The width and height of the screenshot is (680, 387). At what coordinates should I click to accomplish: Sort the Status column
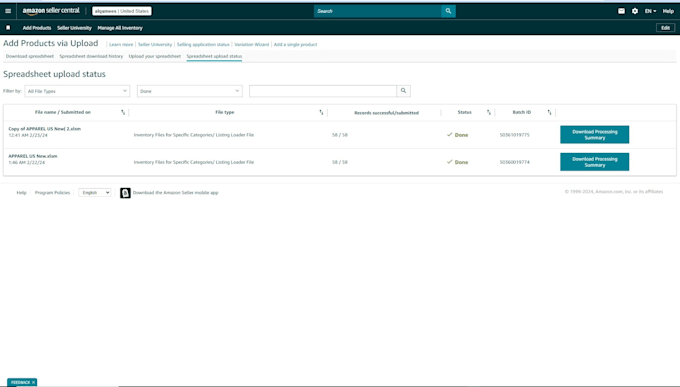pos(489,112)
